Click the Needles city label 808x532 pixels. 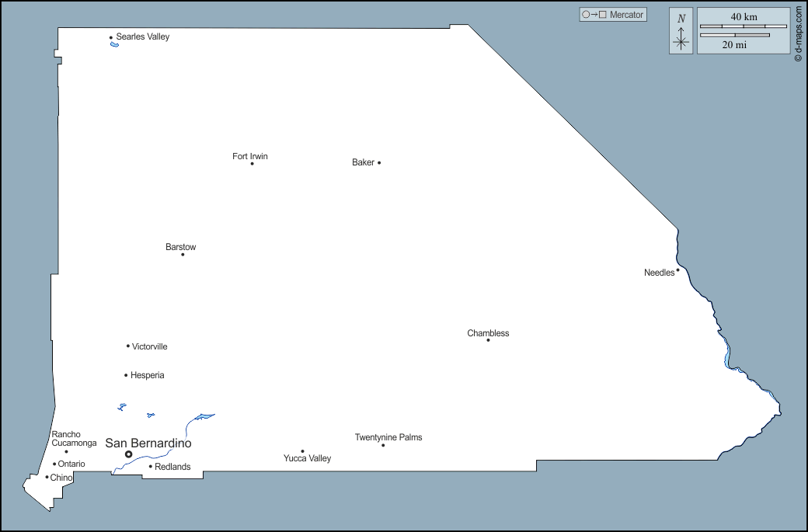pos(659,273)
